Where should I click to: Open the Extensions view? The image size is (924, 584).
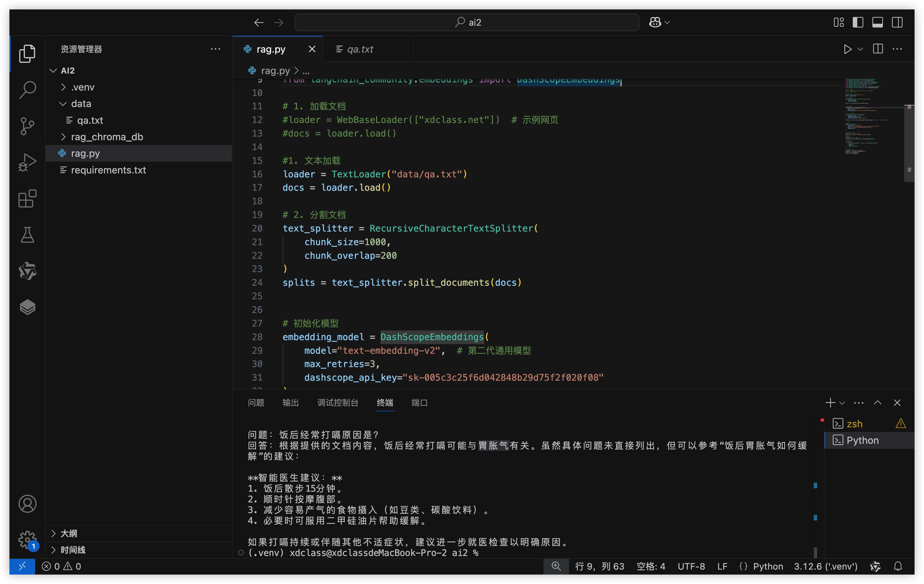(27, 199)
